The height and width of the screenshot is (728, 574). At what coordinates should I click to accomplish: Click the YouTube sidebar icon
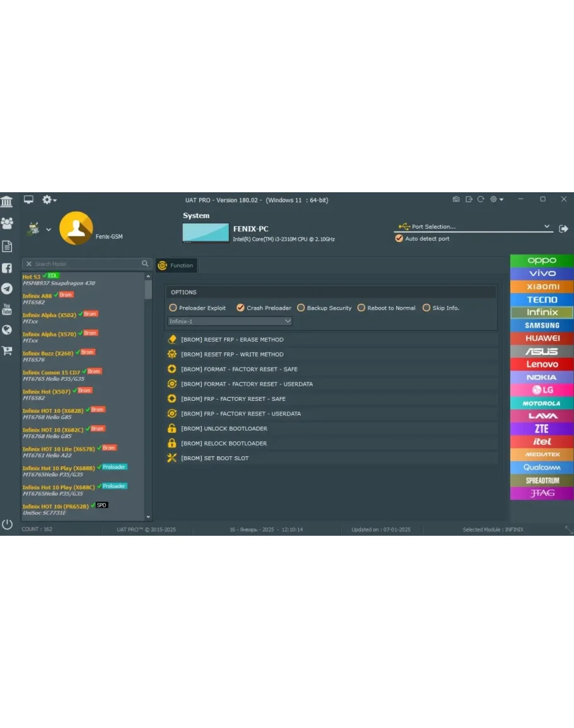[7, 309]
